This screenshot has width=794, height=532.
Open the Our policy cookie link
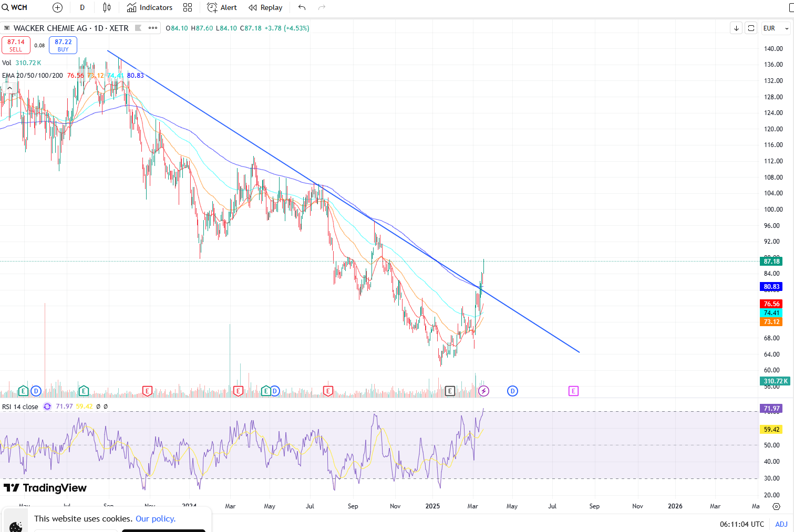(156, 518)
